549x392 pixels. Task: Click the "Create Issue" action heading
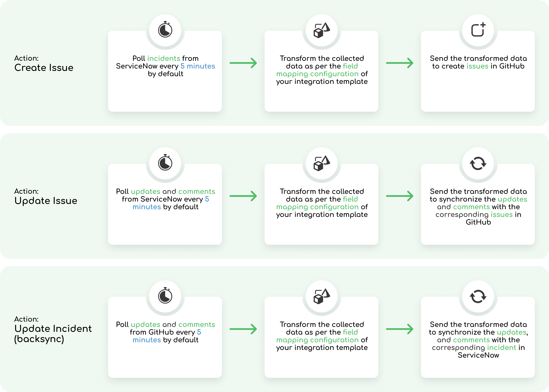(x=44, y=68)
